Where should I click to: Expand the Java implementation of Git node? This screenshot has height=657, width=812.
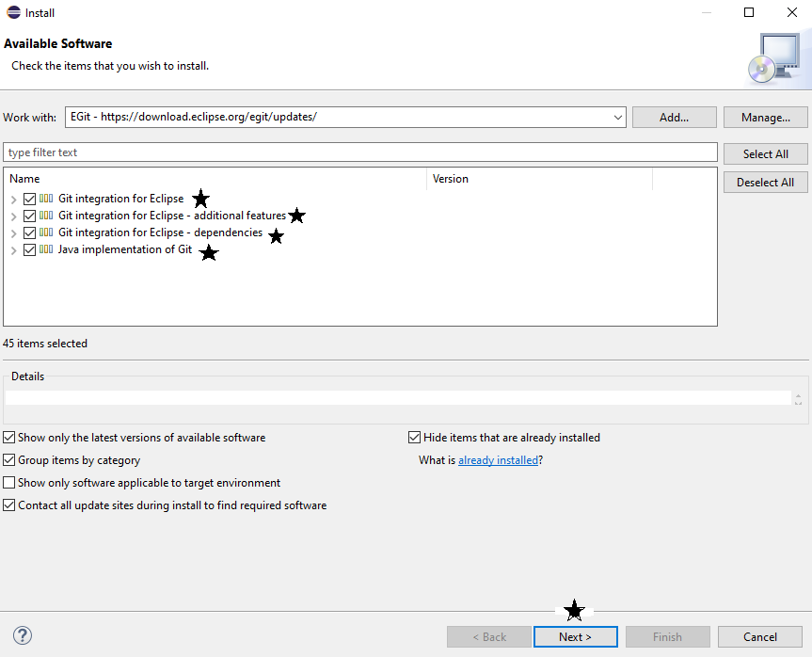pos(13,250)
